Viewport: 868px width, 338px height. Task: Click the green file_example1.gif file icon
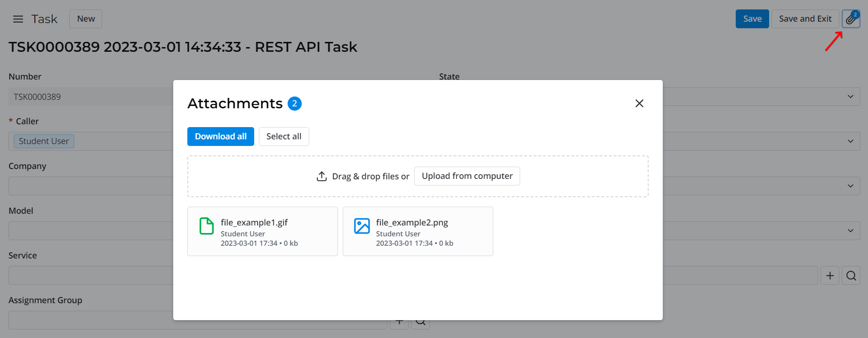207,226
